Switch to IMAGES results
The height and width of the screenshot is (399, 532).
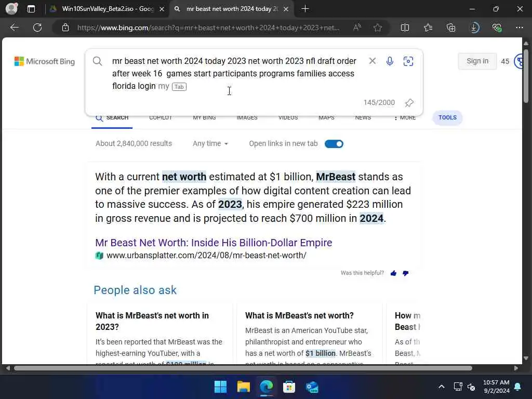pyautogui.click(x=247, y=118)
